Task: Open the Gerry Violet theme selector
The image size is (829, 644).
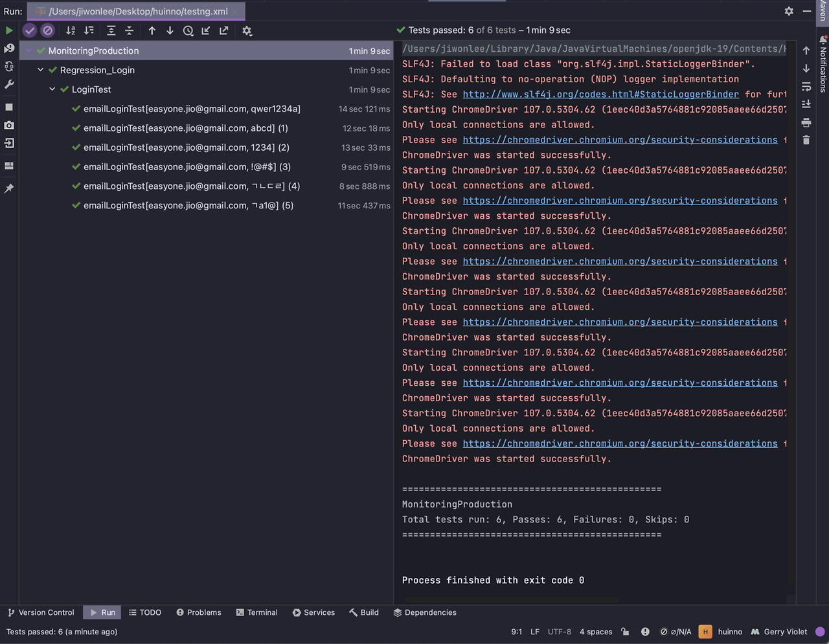Action: coord(779,632)
